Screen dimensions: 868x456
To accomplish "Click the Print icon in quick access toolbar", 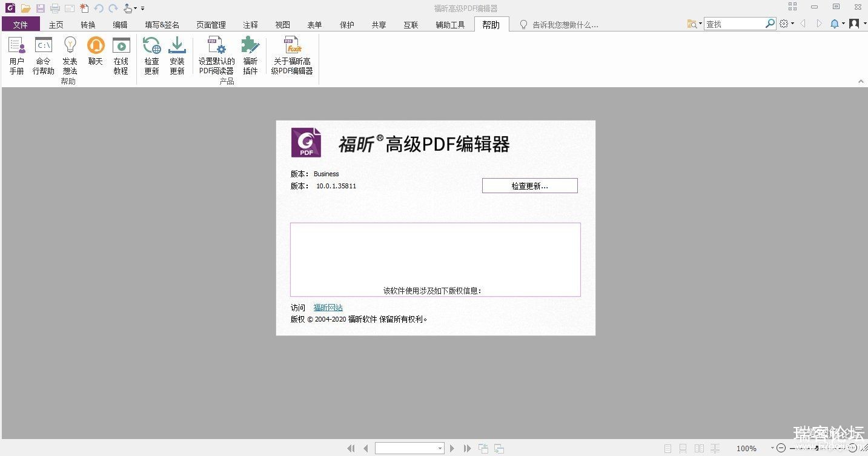I will click(55, 8).
